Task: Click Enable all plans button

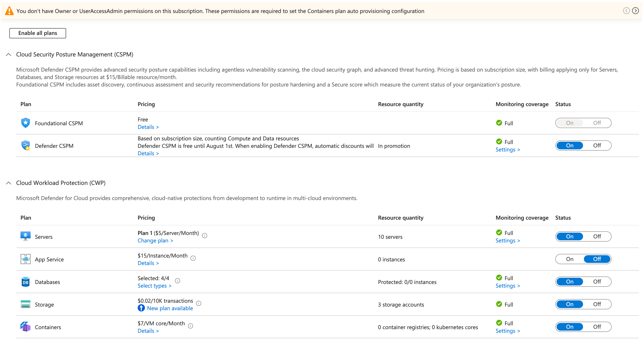Action: click(x=38, y=33)
